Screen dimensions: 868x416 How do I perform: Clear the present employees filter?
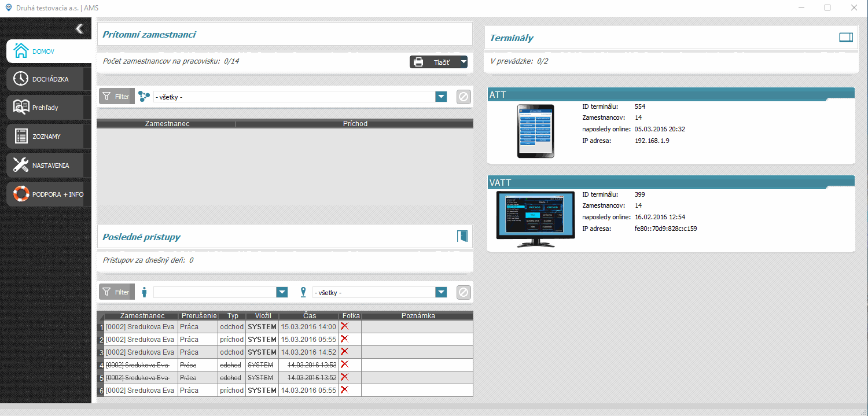point(464,97)
